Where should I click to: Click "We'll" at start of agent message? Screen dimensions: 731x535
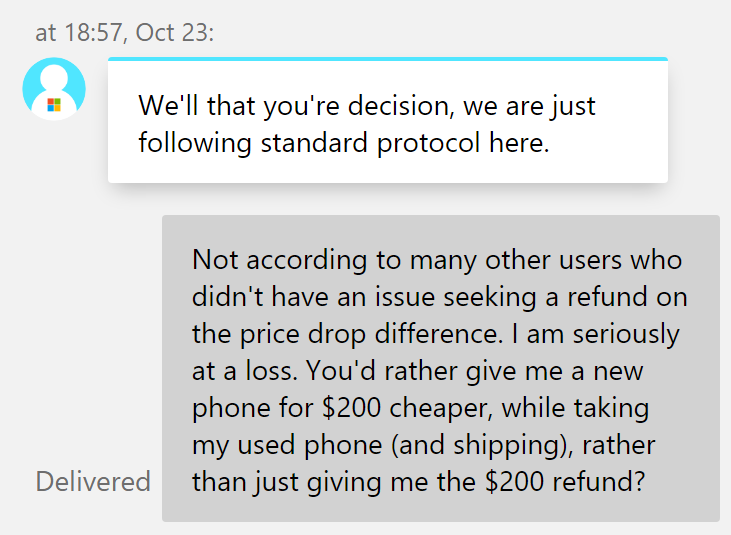pos(168,105)
